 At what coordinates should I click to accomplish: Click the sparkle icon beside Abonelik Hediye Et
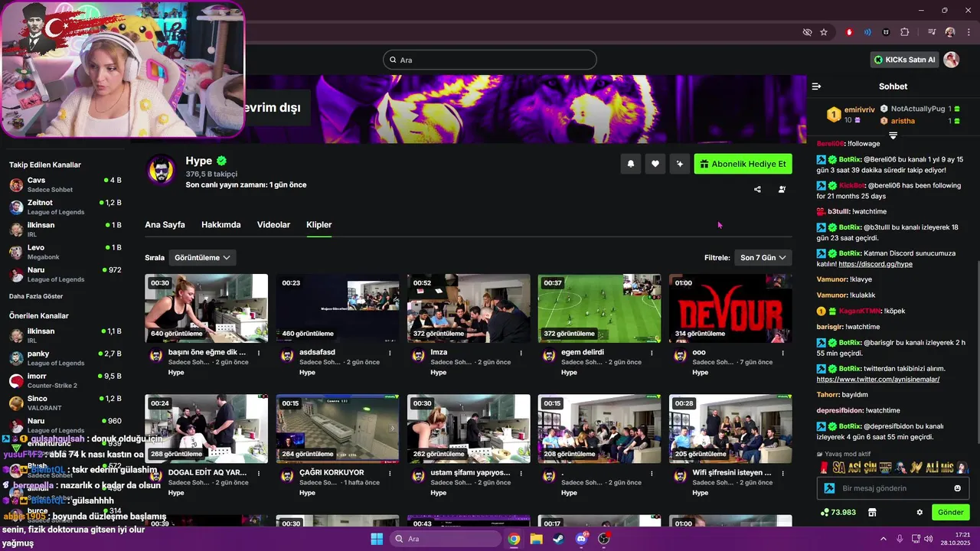[x=679, y=164]
